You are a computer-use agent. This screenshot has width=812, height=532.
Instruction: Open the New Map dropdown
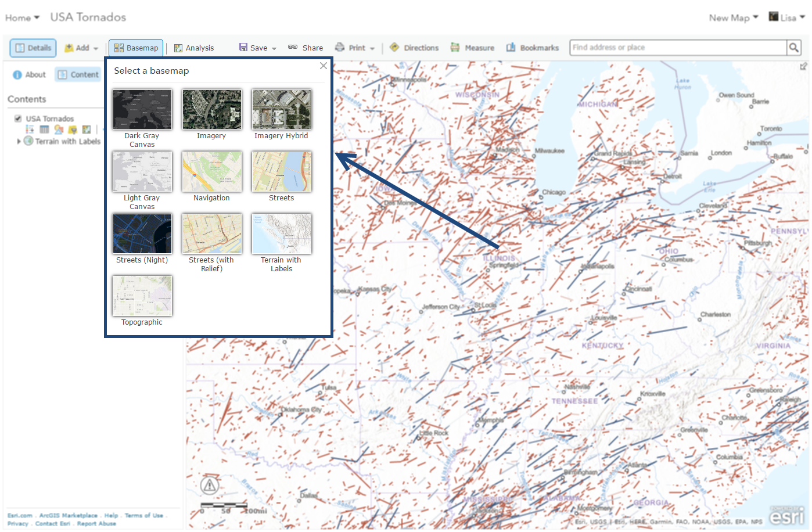point(734,18)
